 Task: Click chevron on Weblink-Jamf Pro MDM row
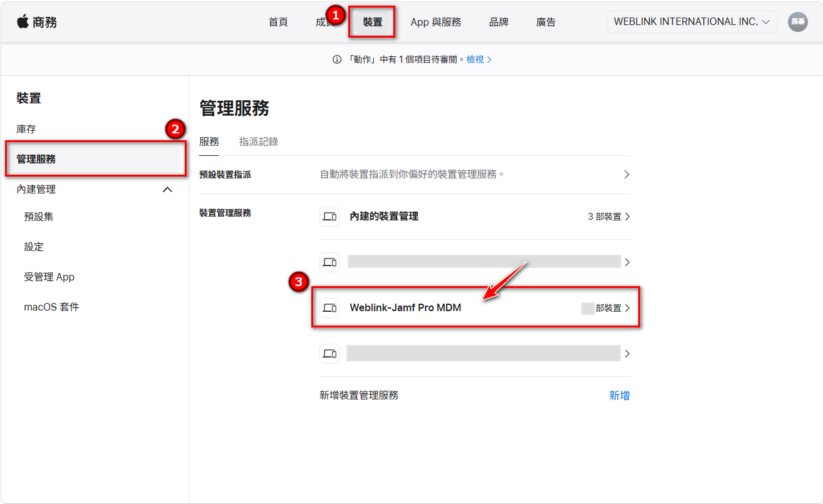pos(628,308)
